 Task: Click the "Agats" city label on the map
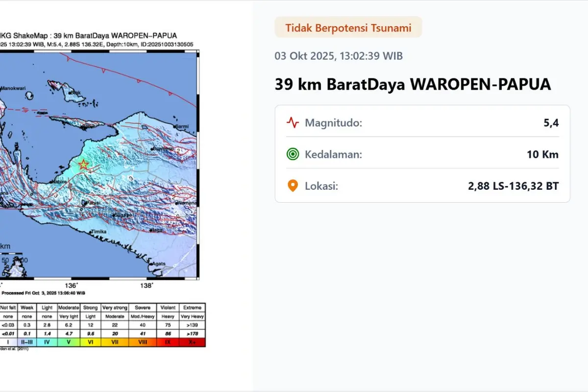pyautogui.click(x=159, y=263)
